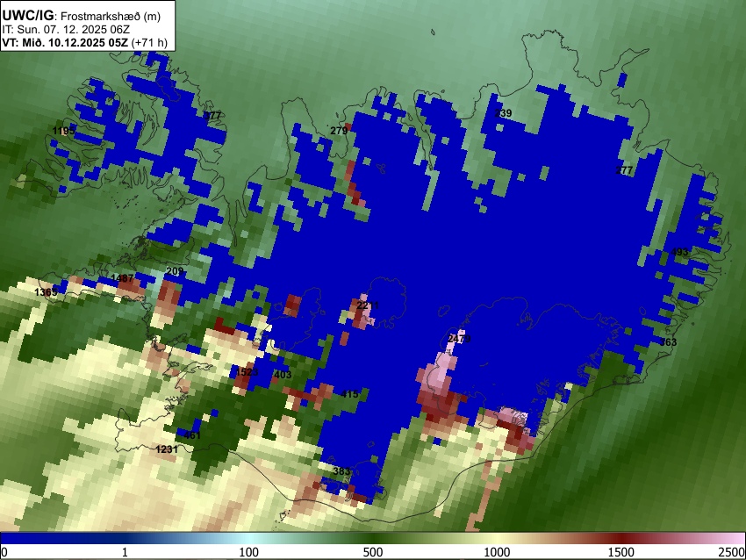Click the station value 209 on the map

pyautogui.click(x=175, y=271)
